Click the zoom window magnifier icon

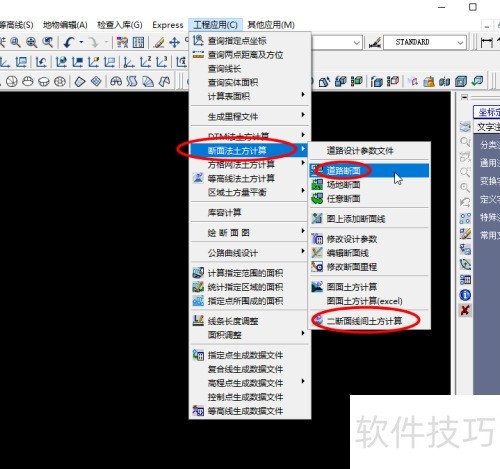coord(15,42)
